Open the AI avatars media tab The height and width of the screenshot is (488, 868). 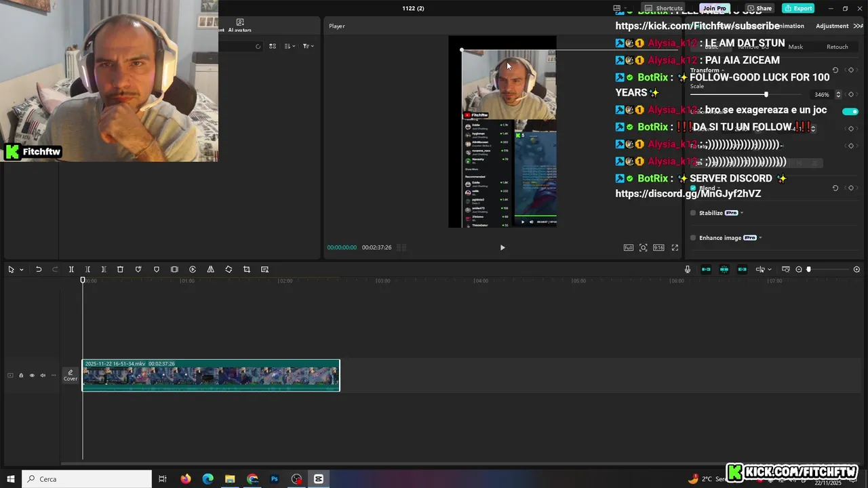tap(239, 26)
